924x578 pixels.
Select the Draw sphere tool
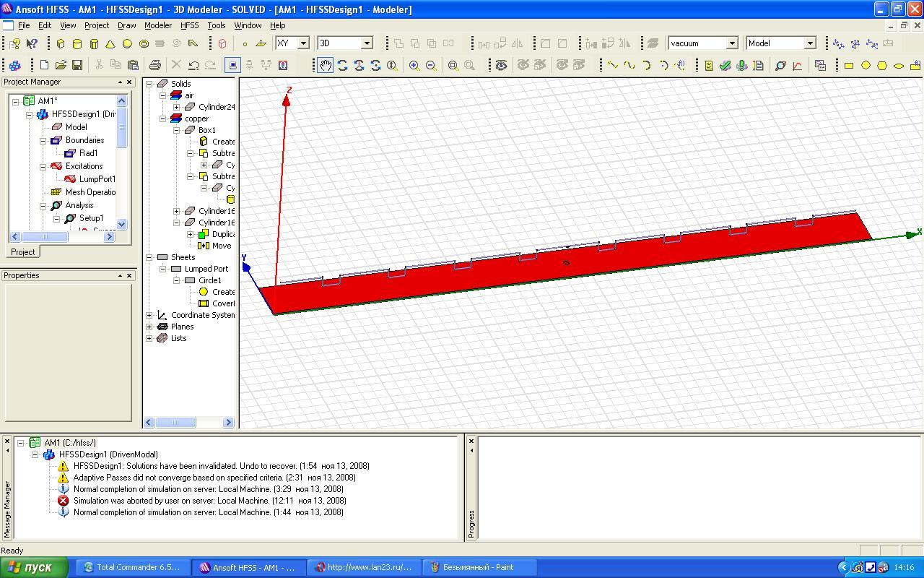click(127, 43)
